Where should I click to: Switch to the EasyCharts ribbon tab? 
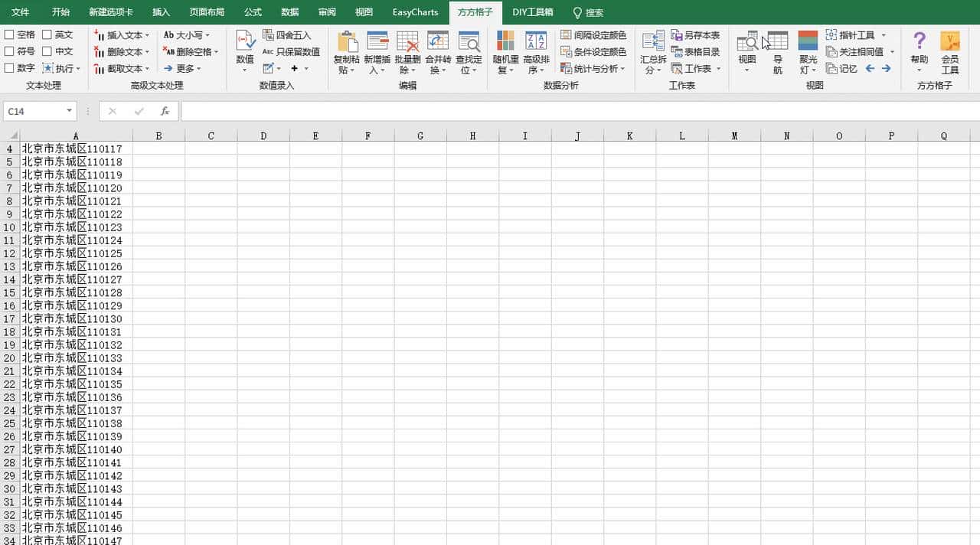414,11
